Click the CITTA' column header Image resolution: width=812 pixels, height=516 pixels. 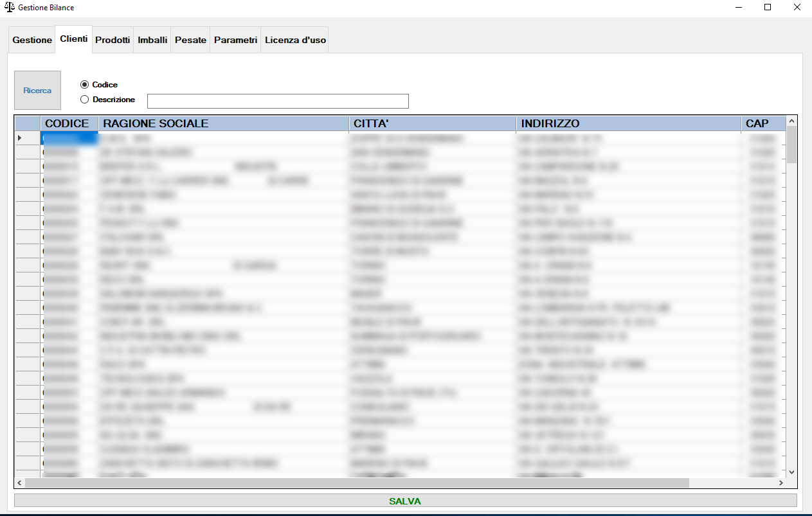click(x=432, y=123)
